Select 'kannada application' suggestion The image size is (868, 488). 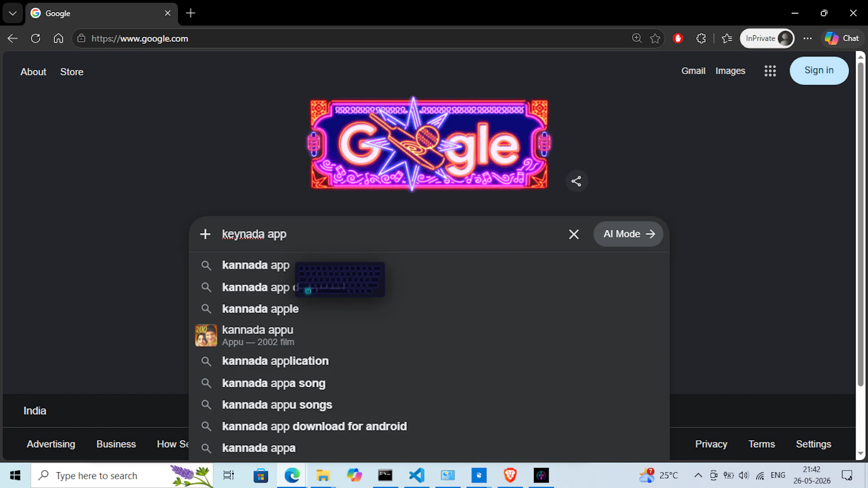429,361
